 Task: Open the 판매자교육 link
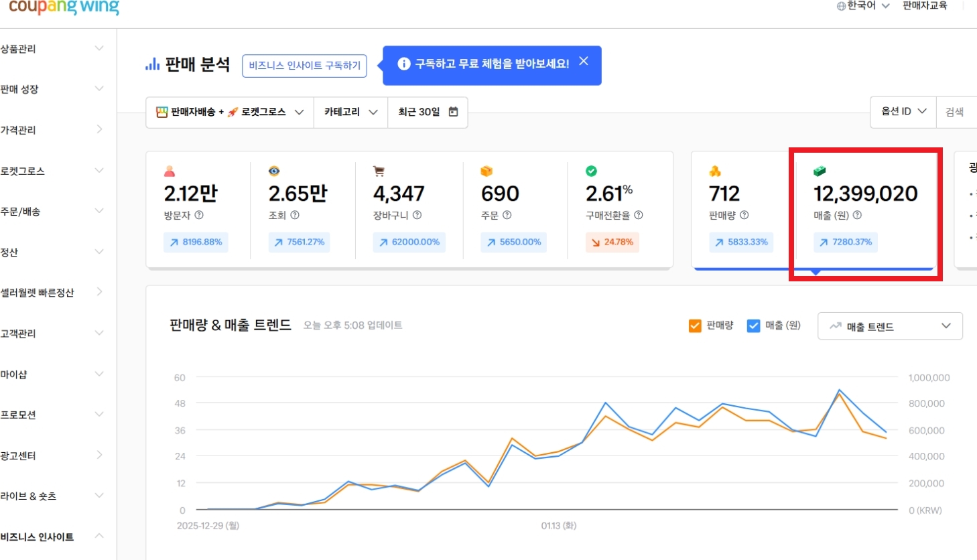click(925, 6)
